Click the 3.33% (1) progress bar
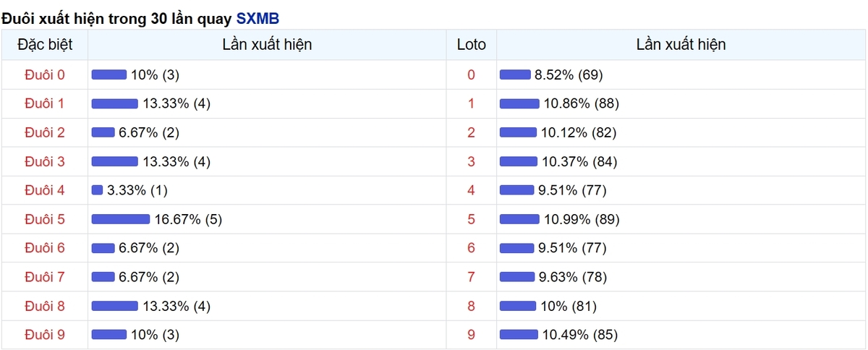 [98, 190]
